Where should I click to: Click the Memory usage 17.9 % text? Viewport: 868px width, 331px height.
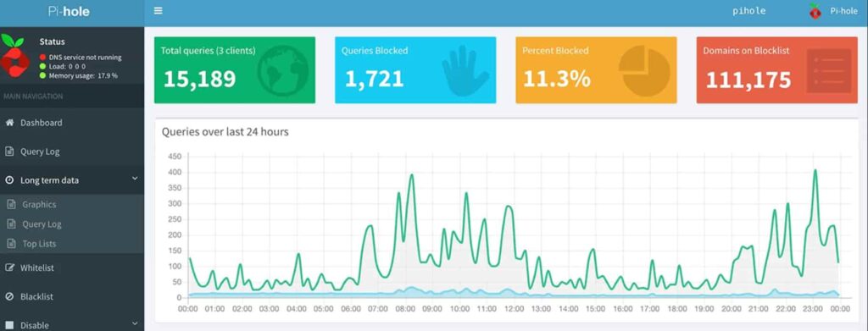(x=83, y=75)
